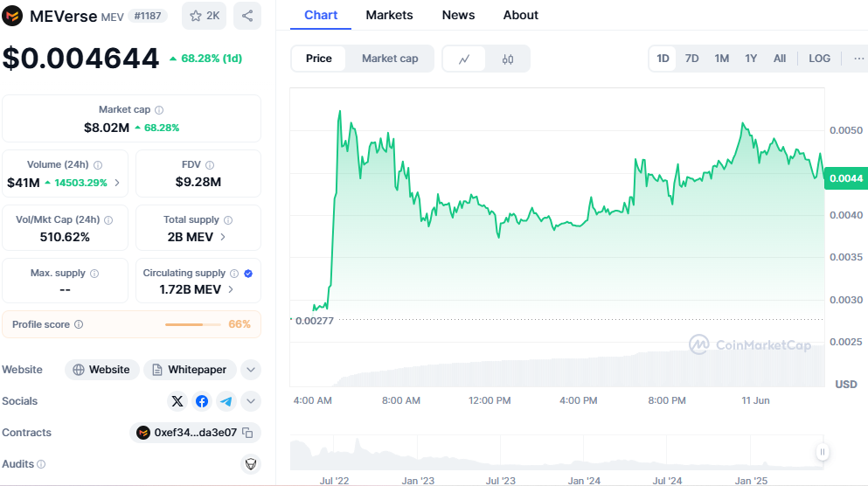Click the timeline range slider handle

[822, 452]
